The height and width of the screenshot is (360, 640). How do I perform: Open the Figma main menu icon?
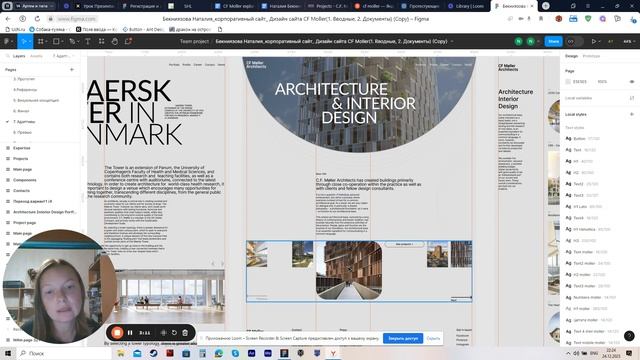6,41
